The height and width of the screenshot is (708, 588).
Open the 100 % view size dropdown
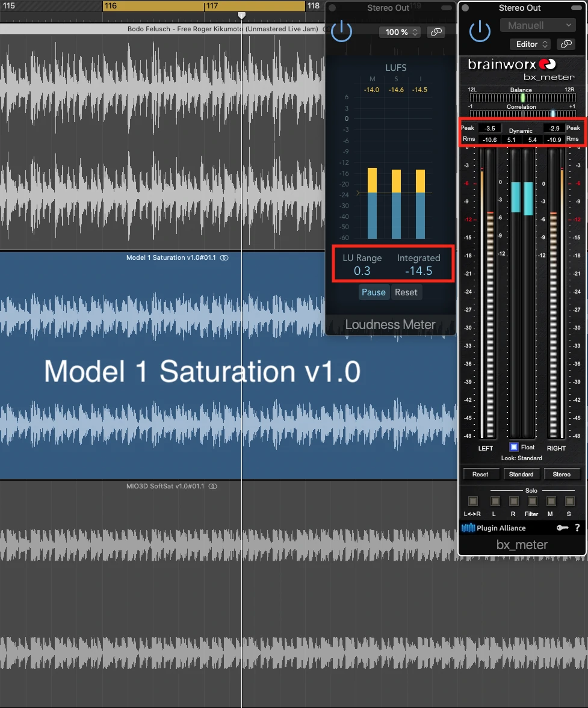(x=400, y=32)
